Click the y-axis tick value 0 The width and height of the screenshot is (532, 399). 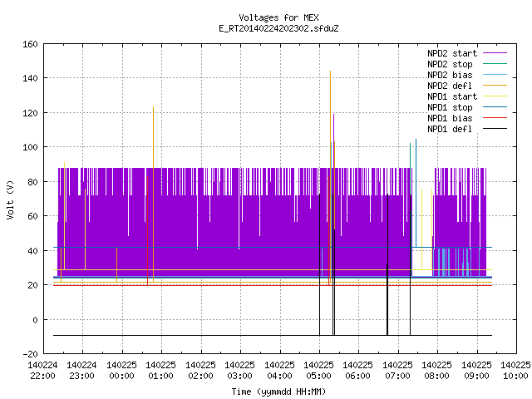pos(35,320)
